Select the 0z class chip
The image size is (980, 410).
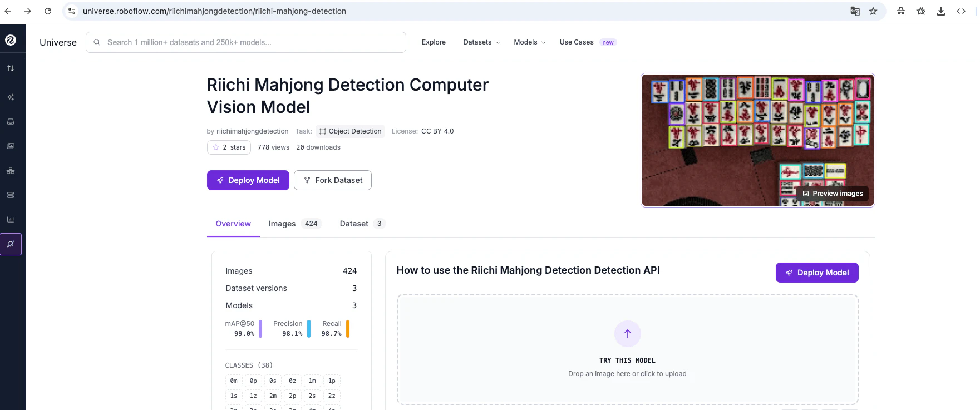(x=292, y=381)
